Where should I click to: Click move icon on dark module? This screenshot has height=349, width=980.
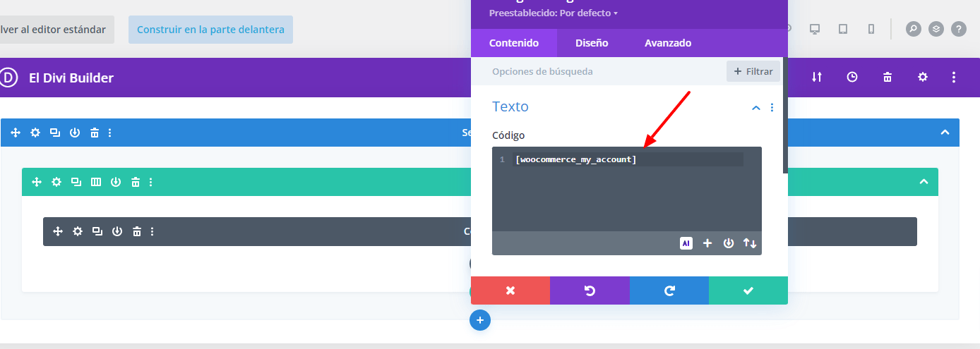click(58, 231)
